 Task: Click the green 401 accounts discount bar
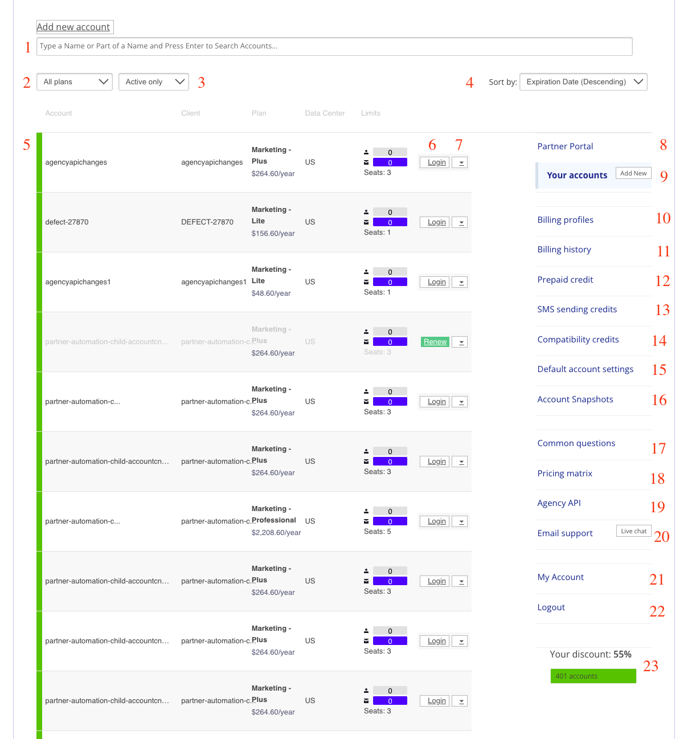click(593, 676)
